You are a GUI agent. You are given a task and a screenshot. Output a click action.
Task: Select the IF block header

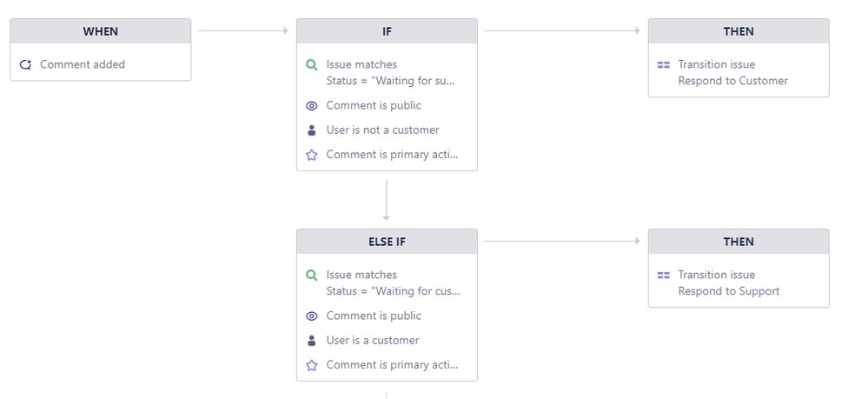tap(387, 31)
